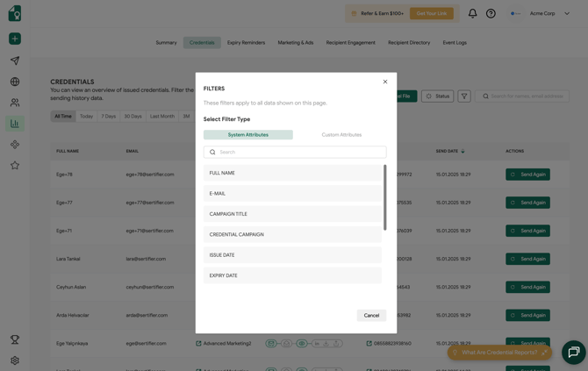The width and height of the screenshot is (588, 371).
Task: Choose the FULL NAME filter attribute
Action: click(x=292, y=173)
